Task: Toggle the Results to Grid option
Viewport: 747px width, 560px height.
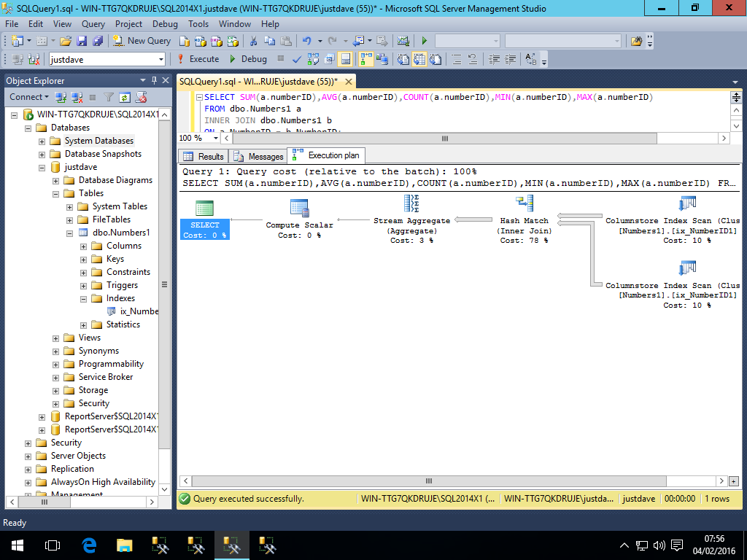Action: tap(421, 59)
